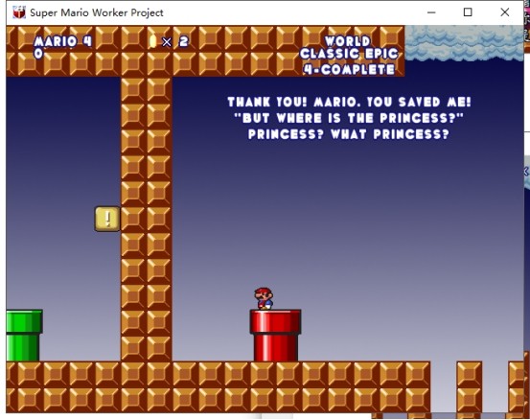
Task: Click the WORLD CLASSIC EPIC label
Action: (x=349, y=48)
